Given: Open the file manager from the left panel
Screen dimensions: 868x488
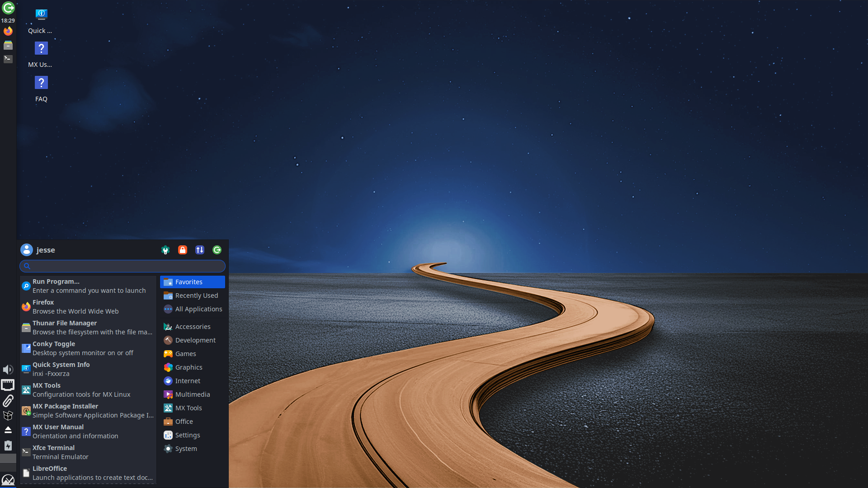Looking at the screenshot, I should (x=8, y=45).
